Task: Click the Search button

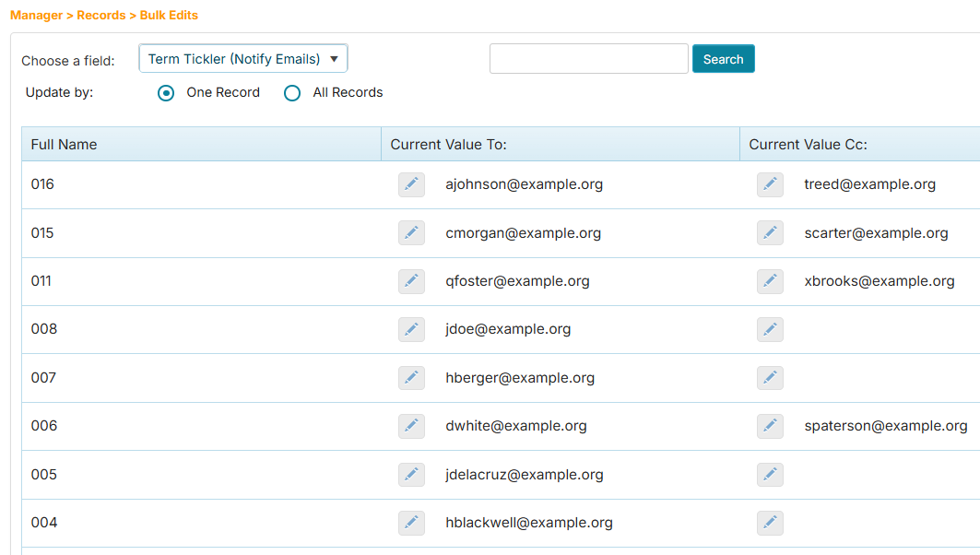Action: (723, 59)
